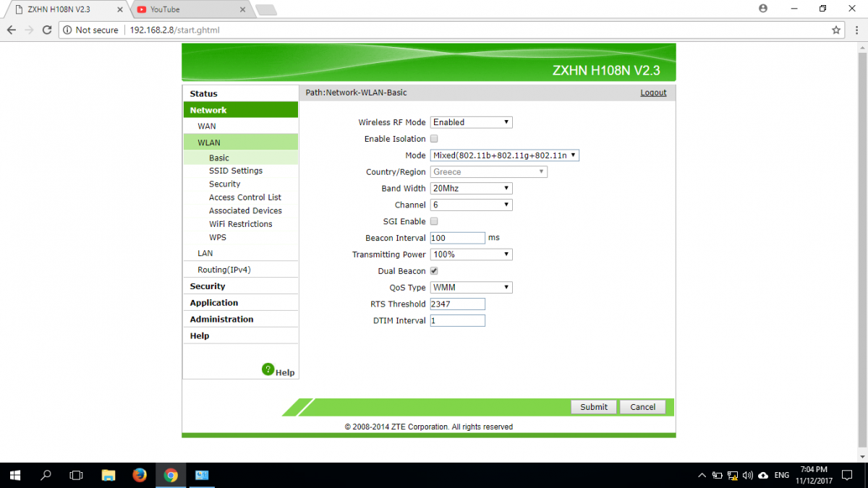The image size is (868, 488).
Task: Launch Firefox from the taskbar
Action: click(140, 475)
